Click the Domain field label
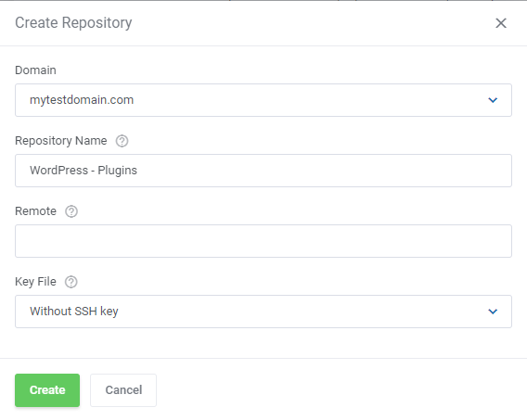The image size is (527, 420). point(35,70)
